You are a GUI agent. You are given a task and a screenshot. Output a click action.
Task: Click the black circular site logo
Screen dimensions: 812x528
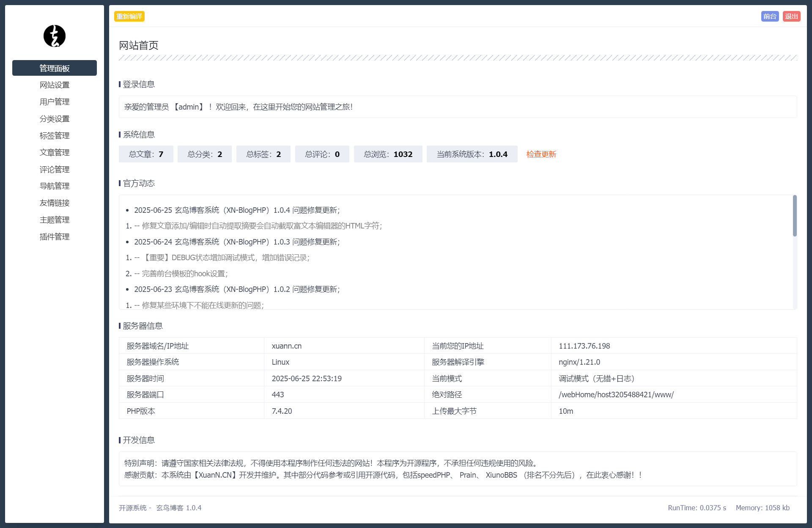pyautogui.click(x=55, y=36)
